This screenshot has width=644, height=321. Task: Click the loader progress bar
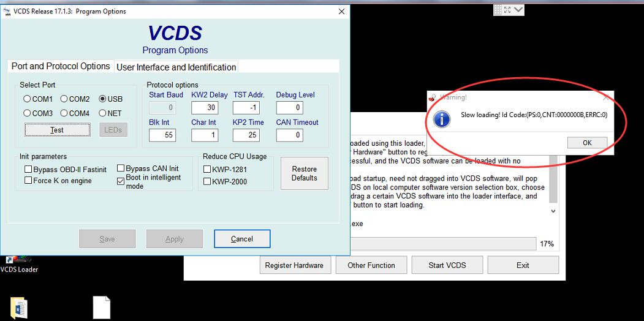click(443, 244)
